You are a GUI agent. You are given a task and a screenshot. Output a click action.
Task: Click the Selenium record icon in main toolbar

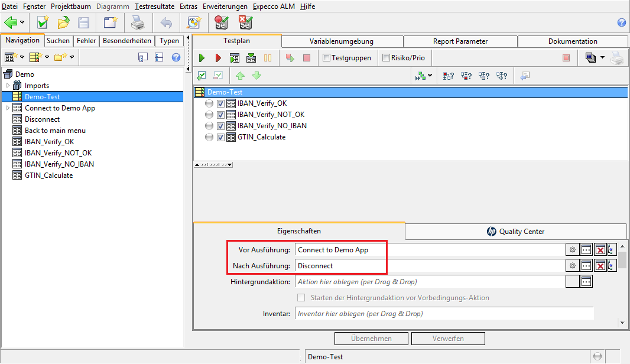[221, 23]
